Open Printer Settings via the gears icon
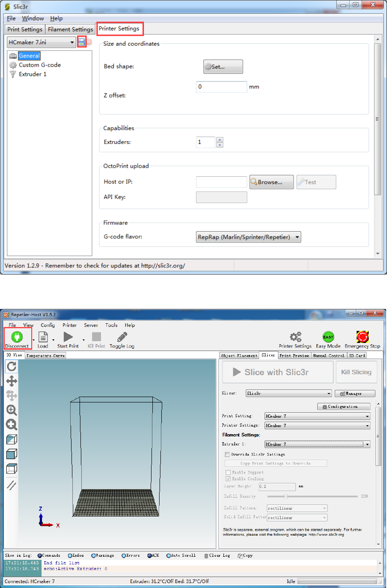 [295, 337]
